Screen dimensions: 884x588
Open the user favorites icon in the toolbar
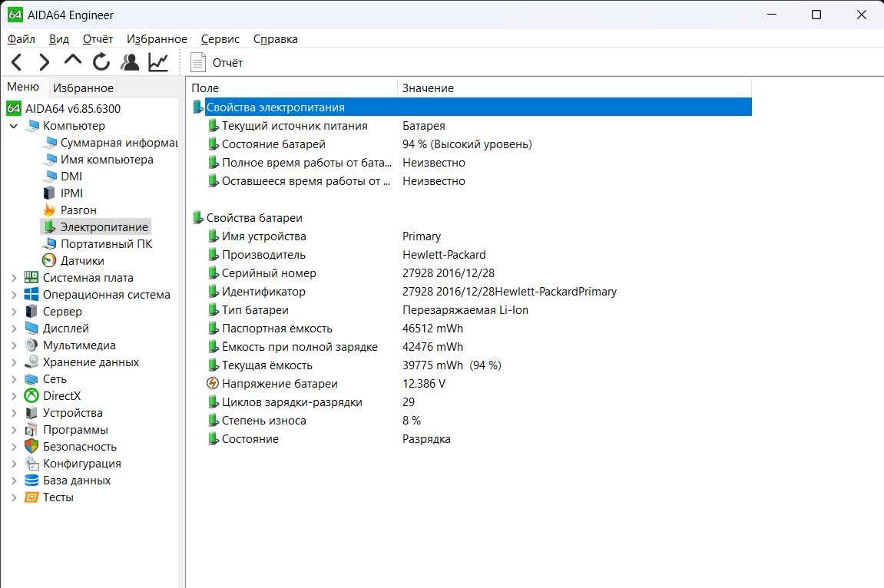click(131, 62)
